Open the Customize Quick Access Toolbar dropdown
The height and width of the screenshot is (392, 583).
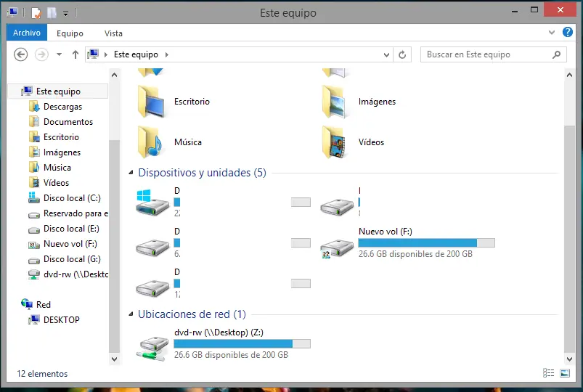(65, 14)
